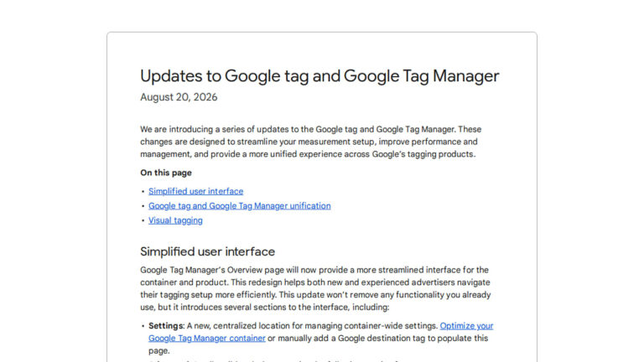Click intro paragraph starting 'We are introducing'

[311, 142]
